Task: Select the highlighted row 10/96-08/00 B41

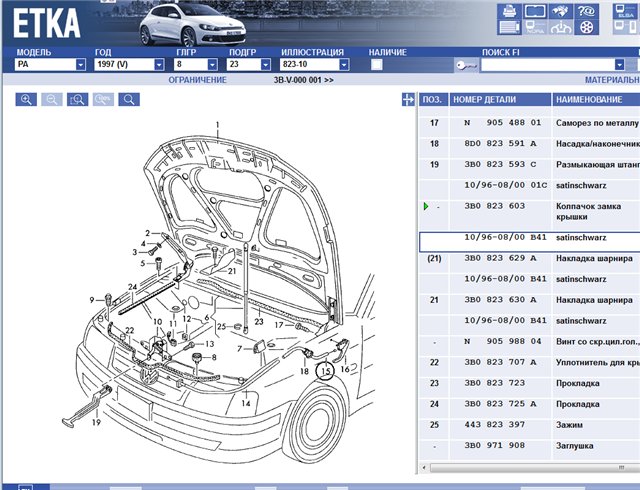Action: pyautogui.click(x=530, y=242)
